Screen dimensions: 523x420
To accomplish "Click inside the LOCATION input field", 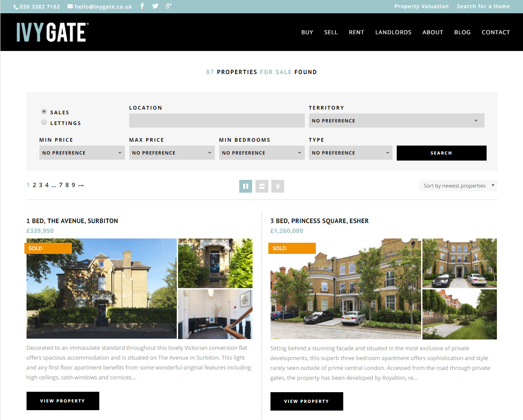I will pos(217,120).
